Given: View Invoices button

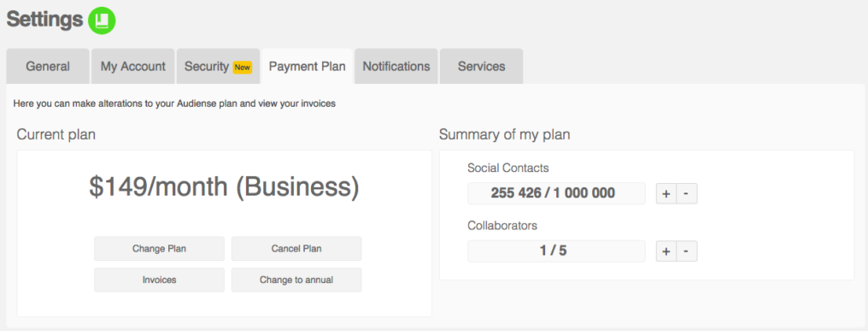Looking at the screenshot, I should click(160, 280).
